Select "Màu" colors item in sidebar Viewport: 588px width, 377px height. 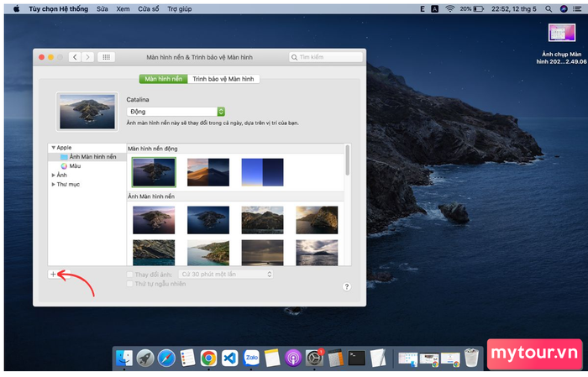[75, 166]
